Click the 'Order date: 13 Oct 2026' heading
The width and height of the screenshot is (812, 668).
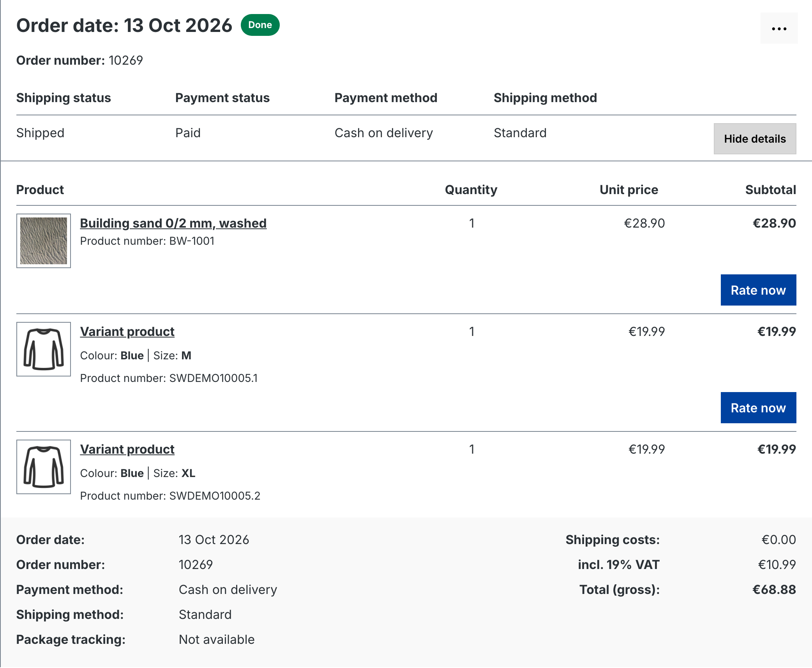tap(124, 26)
